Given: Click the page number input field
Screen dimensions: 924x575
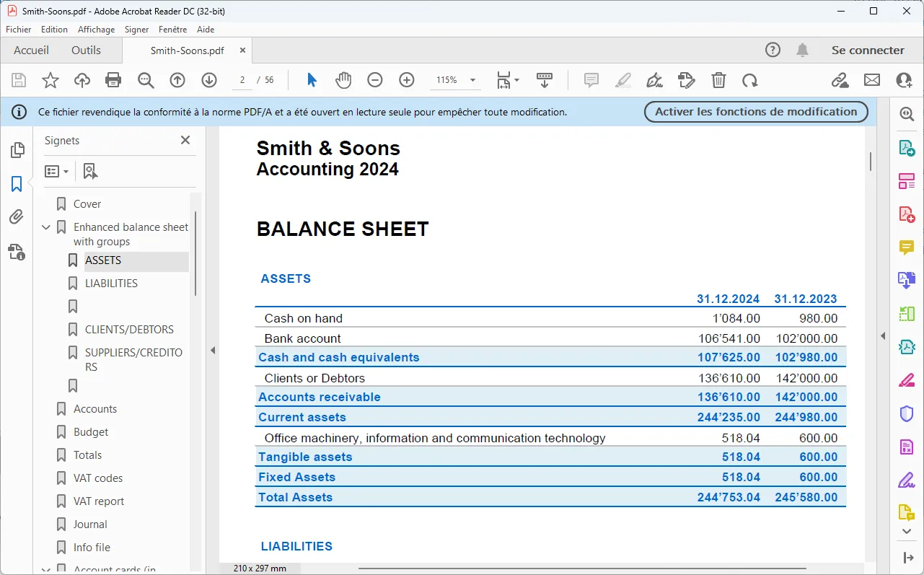Looking at the screenshot, I should click(x=242, y=80).
